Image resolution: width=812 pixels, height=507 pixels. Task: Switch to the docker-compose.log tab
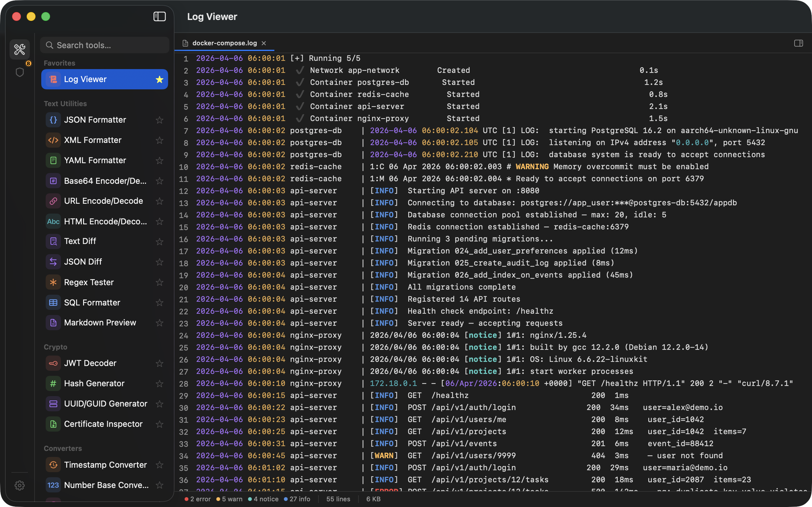click(224, 43)
